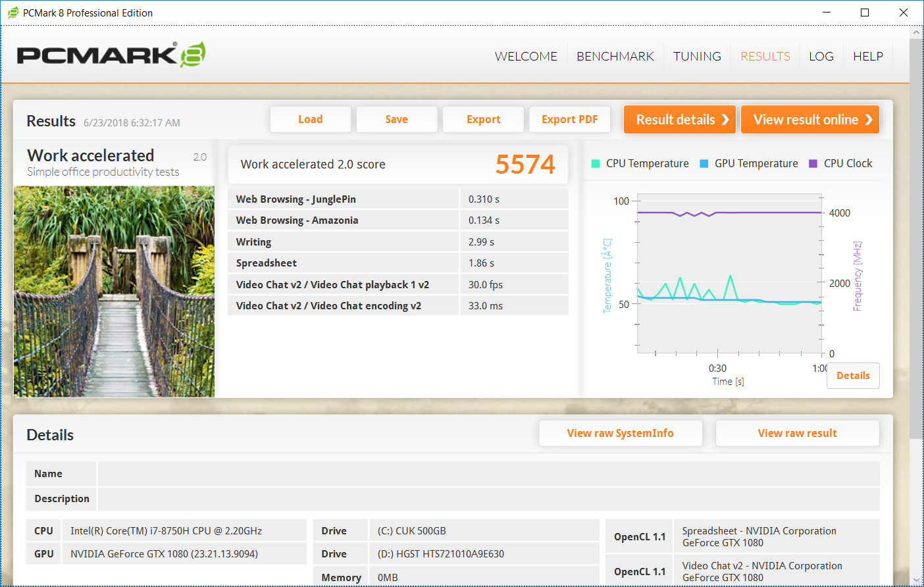
Task: Click the Description field in Details
Action: (x=488, y=499)
